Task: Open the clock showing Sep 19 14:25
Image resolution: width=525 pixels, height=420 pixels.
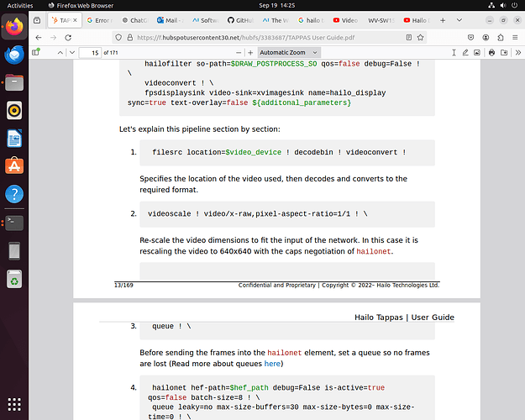Action: pos(277,5)
